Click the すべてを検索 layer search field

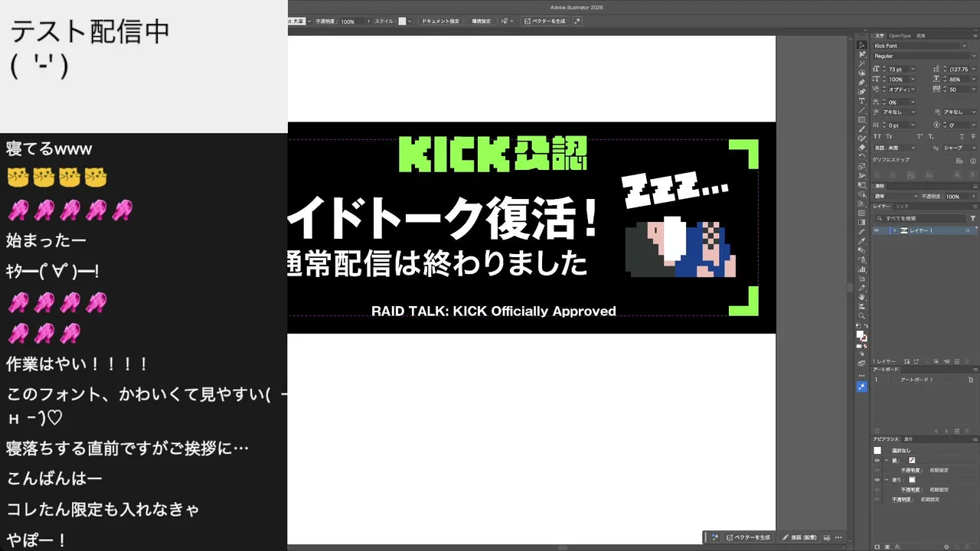(920, 218)
